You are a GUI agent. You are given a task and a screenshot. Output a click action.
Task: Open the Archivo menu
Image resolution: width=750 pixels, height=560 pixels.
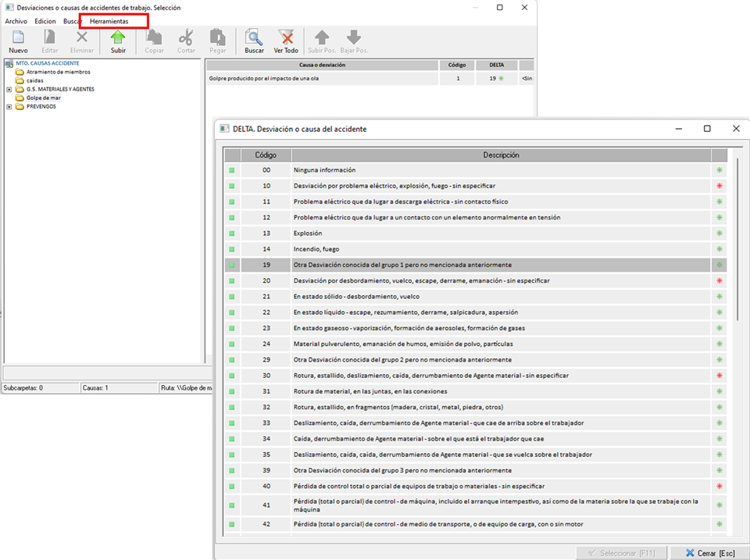[x=16, y=21]
